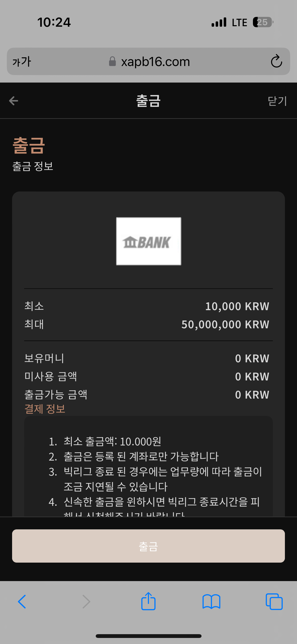The width and height of the screenshot is (297, 644).
Task: Tap the page back arrow beside 출금 title
Action: coord(14,101)
